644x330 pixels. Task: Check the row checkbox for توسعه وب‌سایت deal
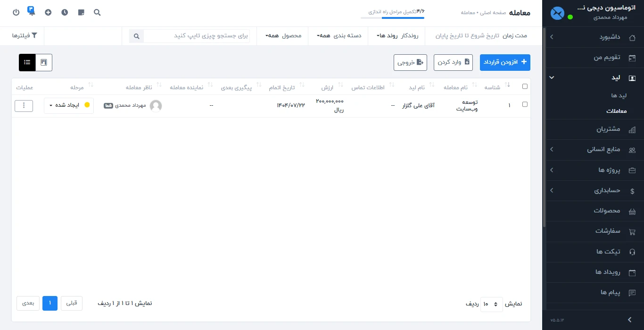pyautogui.click(x=525, y=104)
